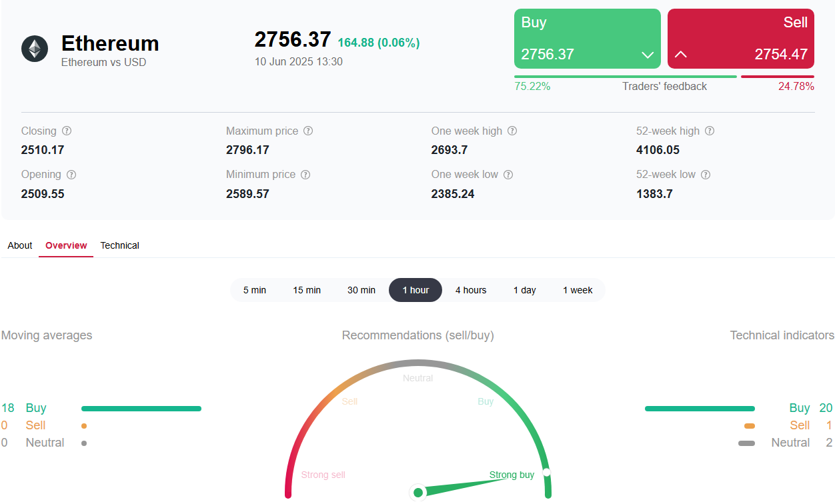
Task: Click the down chevron on Buy button
Action: coord(647,55)
